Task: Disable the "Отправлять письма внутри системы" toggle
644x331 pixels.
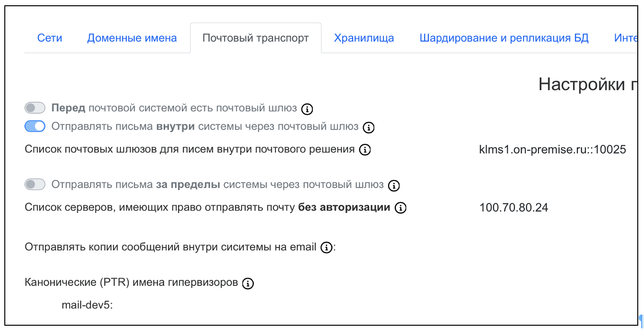Action: tap(35, 127)
